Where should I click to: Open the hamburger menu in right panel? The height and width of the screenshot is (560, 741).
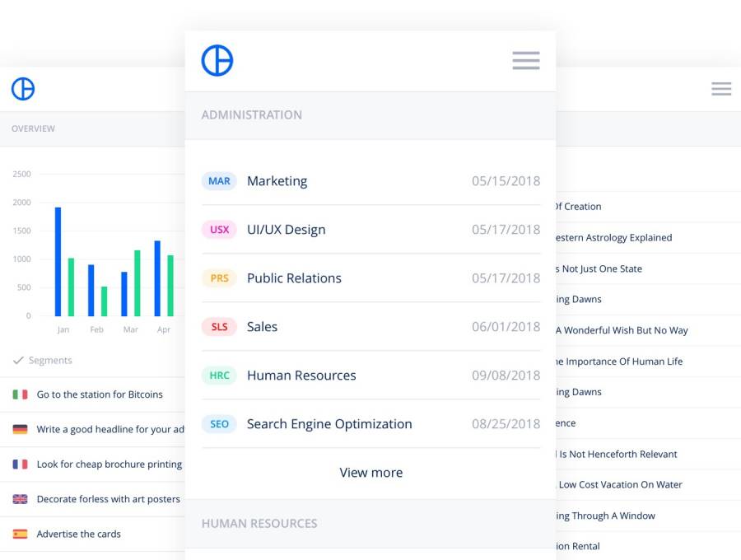pos(721,89)
